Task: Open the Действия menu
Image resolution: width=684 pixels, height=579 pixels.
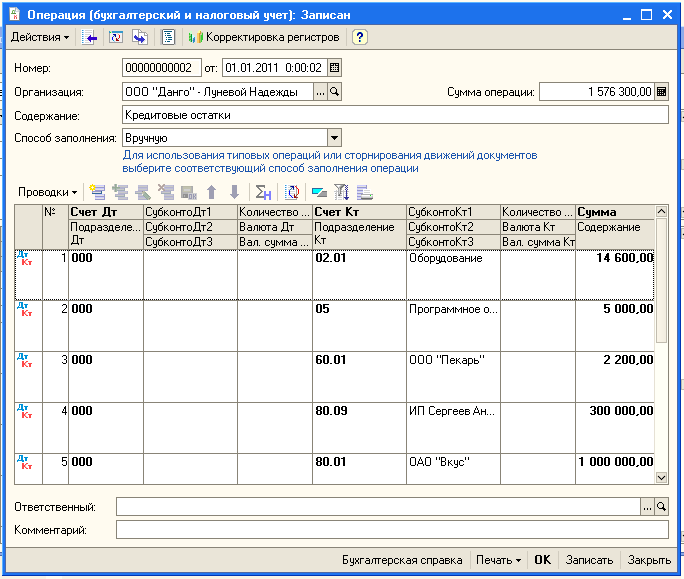Action: pos(40,37)
